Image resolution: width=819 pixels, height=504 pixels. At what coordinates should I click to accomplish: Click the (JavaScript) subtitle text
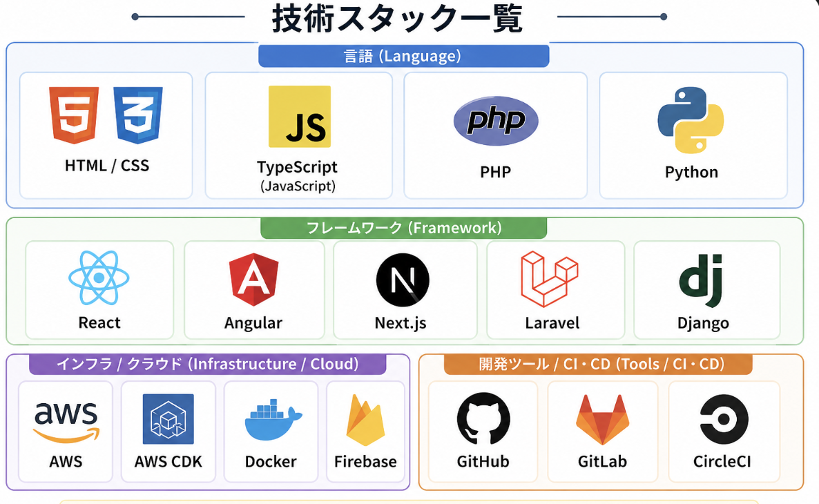pyautogui.click(x=298, y=186)
